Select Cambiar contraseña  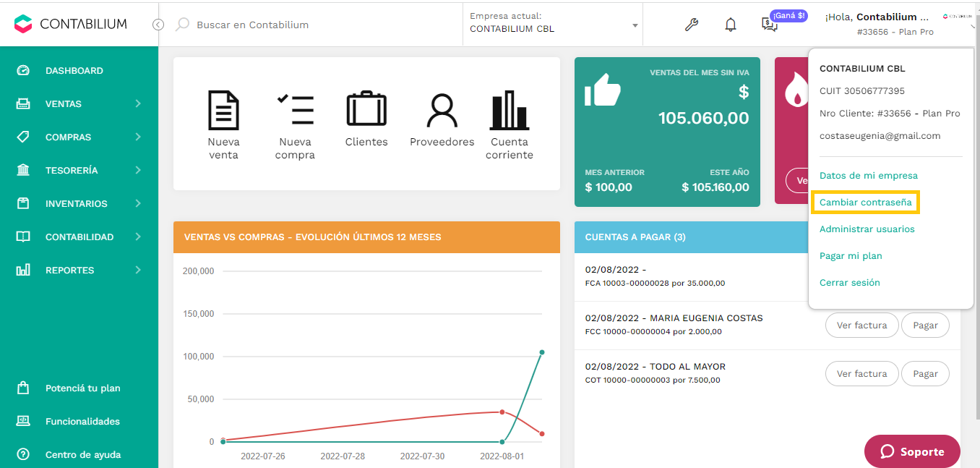point(866,203)
